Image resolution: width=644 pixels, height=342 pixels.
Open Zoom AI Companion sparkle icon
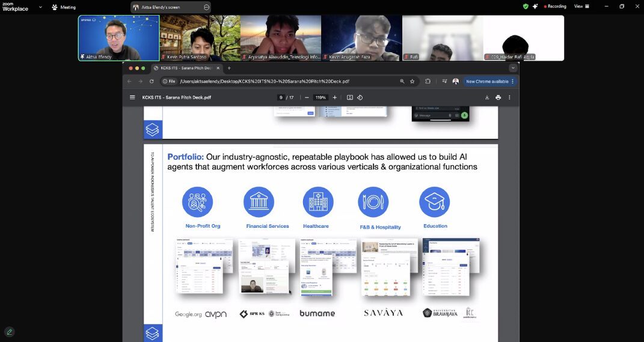535,7
